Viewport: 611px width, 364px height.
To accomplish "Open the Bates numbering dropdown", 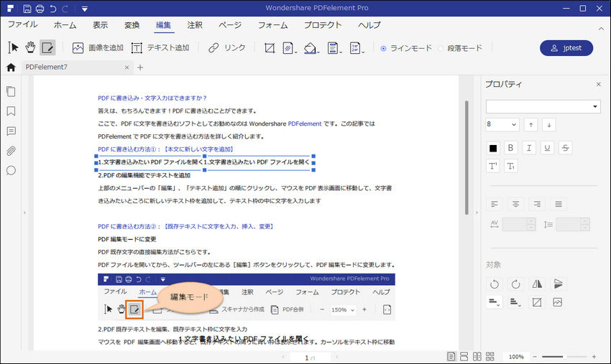I will [357, 48].
